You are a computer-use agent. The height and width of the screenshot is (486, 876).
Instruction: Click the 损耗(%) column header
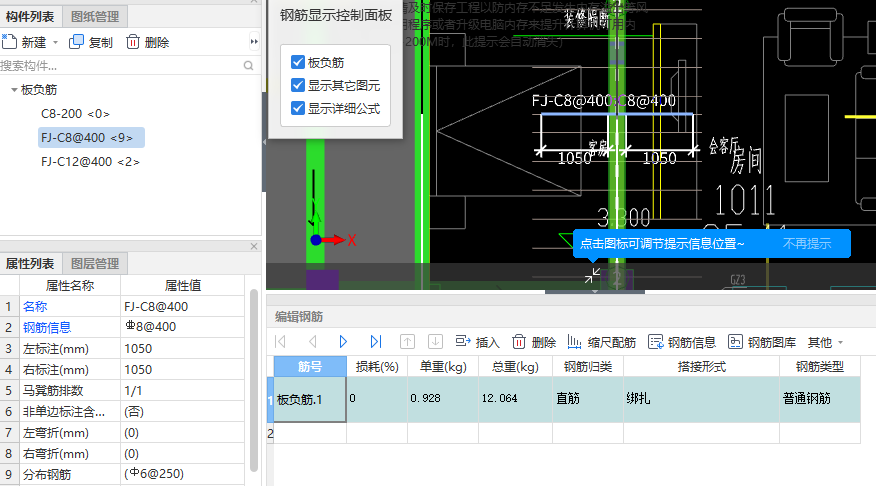coord(377,366)
